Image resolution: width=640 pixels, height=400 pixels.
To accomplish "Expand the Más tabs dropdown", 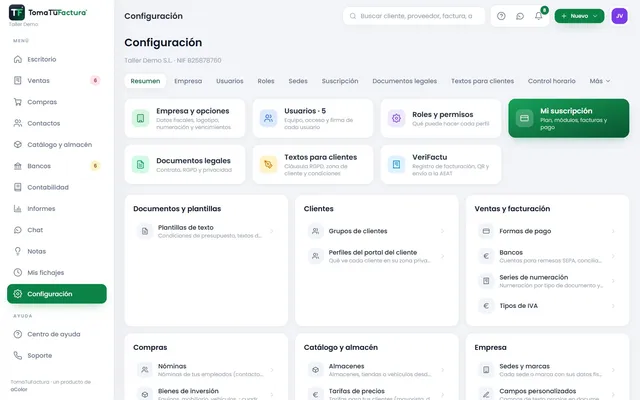I will point(600,81).
